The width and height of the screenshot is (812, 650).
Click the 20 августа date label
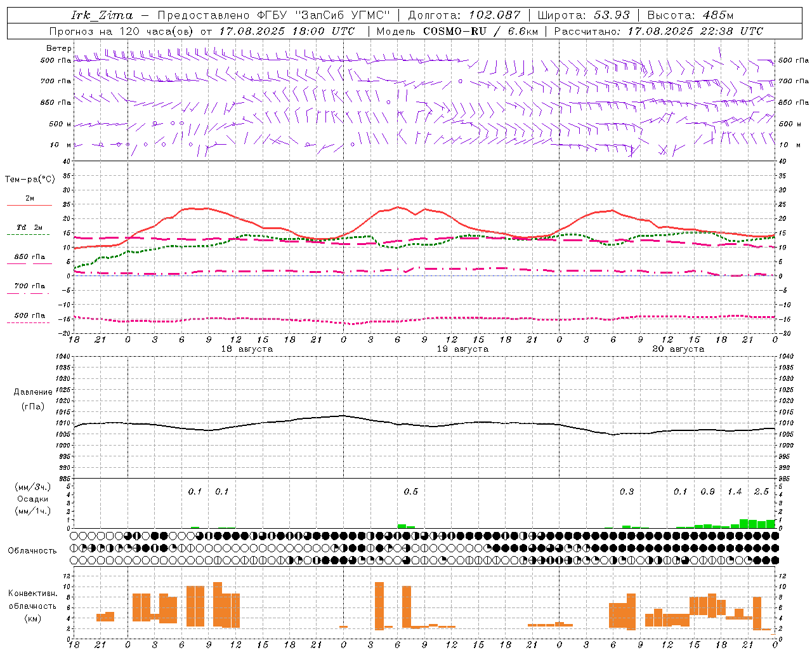click(x=678, y=349)
